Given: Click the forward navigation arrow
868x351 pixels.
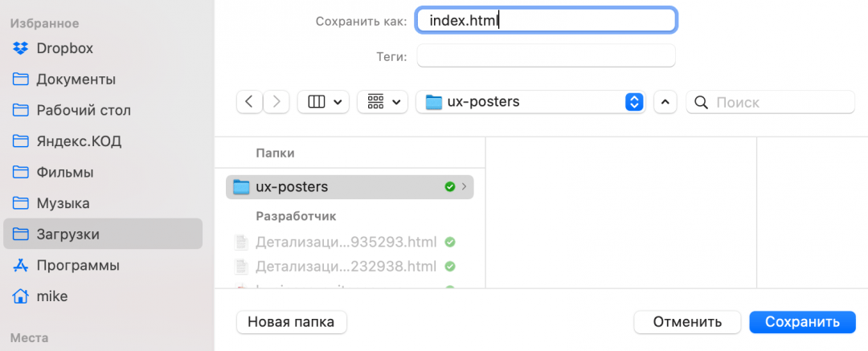Looking at the screenshot, I should [x=276, y=102].
